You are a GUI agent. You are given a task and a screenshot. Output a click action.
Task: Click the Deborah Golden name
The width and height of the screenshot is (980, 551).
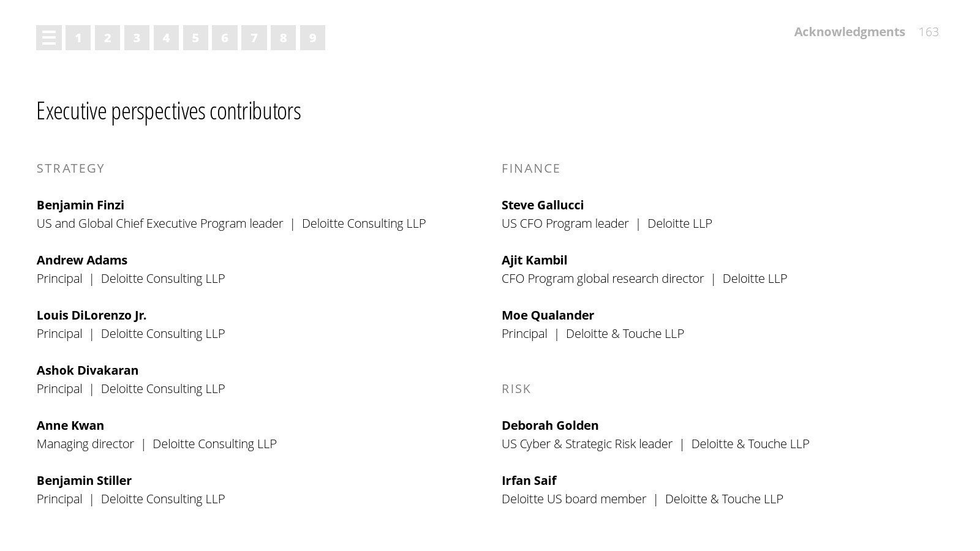550,425
